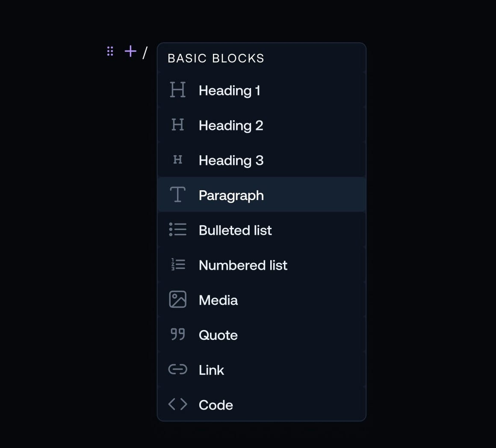Insert a Heading 2 block

point(231,125)
